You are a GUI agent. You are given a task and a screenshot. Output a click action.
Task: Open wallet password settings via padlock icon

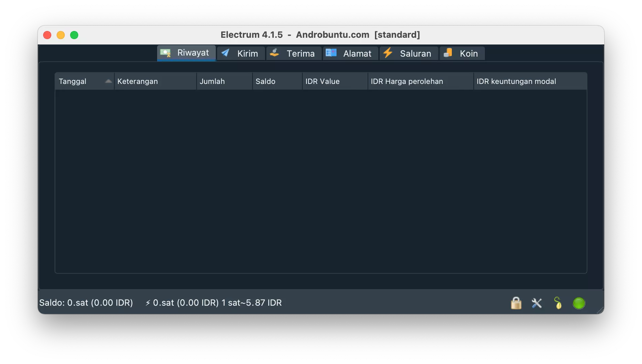pos(516,303)
